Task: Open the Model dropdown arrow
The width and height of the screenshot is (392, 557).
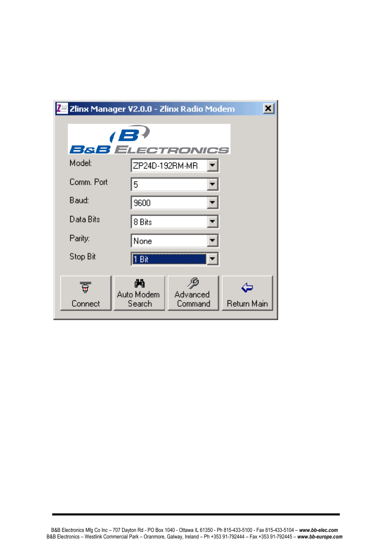Action: [x=212, y=165]
